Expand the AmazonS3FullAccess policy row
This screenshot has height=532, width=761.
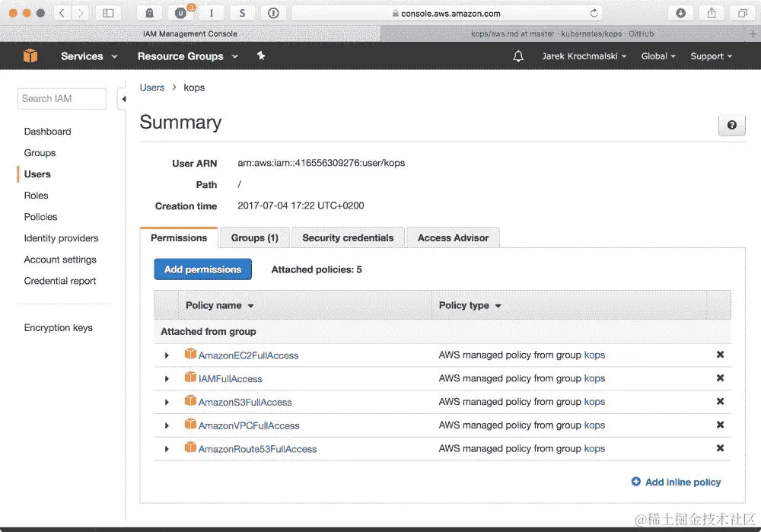(x=167, y=402)
